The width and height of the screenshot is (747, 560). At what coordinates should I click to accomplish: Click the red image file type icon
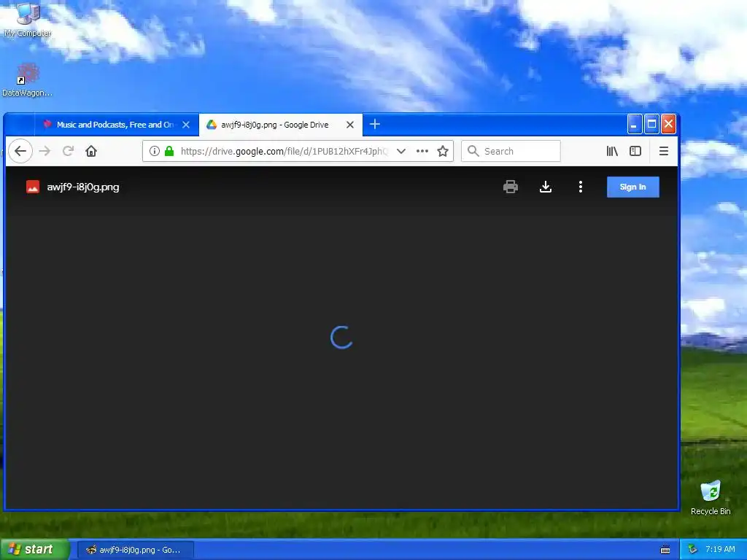32,187
